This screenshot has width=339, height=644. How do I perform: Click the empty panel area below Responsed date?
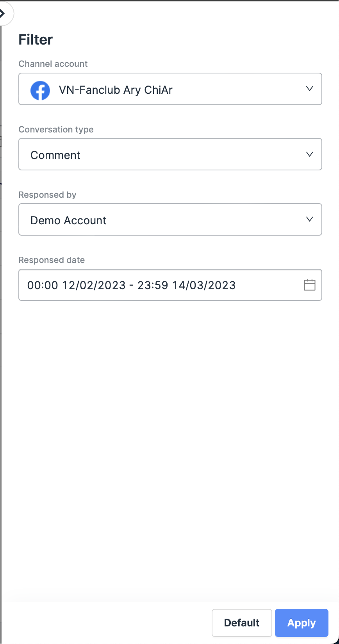tap(169, 430)
